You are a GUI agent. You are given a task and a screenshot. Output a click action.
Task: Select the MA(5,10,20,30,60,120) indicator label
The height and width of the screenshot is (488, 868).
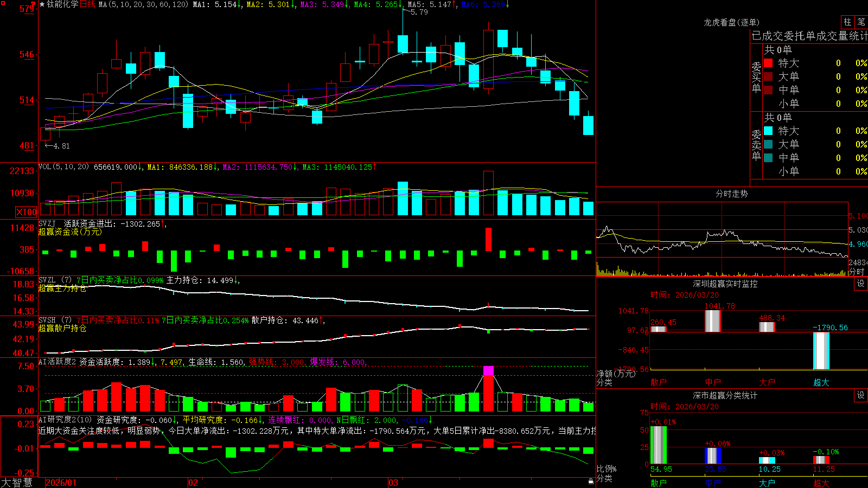click(143, 4)
